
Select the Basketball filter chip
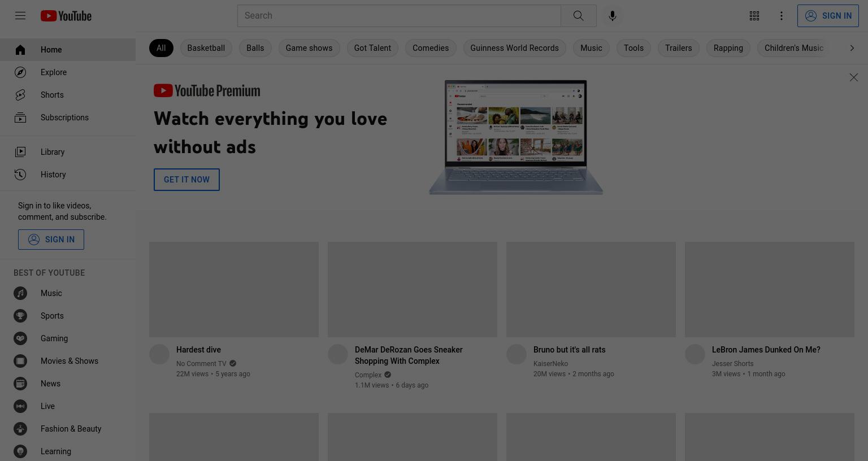[x=206, y=48]
